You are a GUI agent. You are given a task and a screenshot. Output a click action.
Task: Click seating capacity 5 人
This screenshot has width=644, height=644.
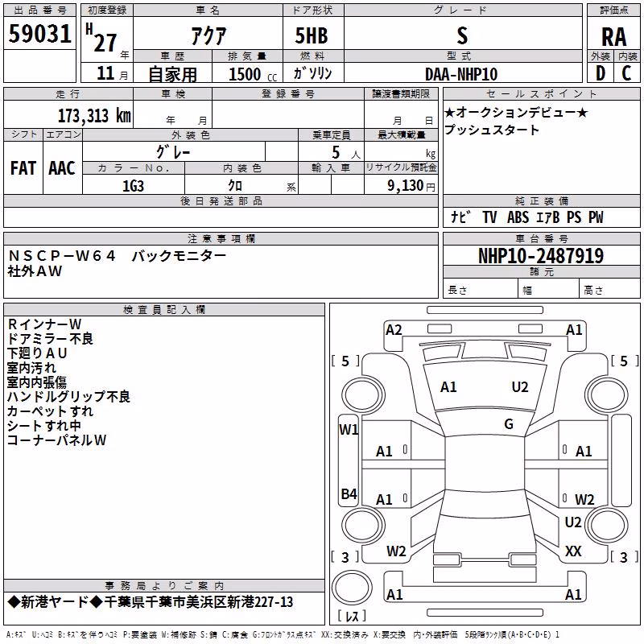tap(346, 153)
